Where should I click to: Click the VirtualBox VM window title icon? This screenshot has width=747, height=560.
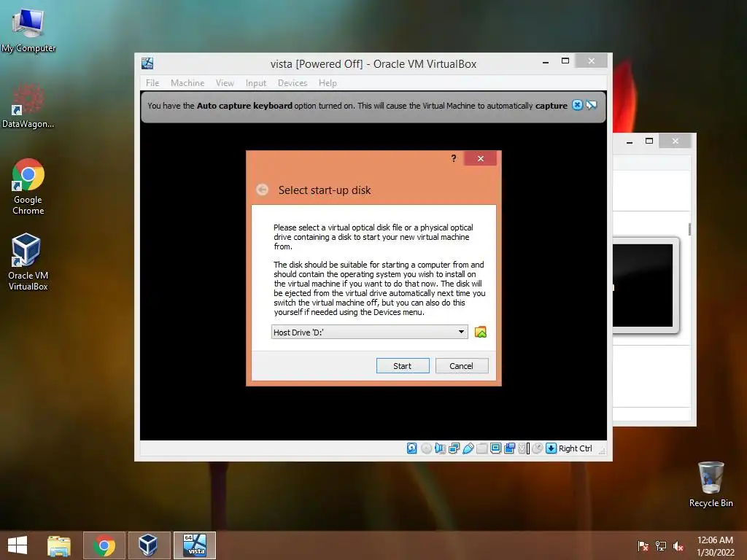point(147,63)
